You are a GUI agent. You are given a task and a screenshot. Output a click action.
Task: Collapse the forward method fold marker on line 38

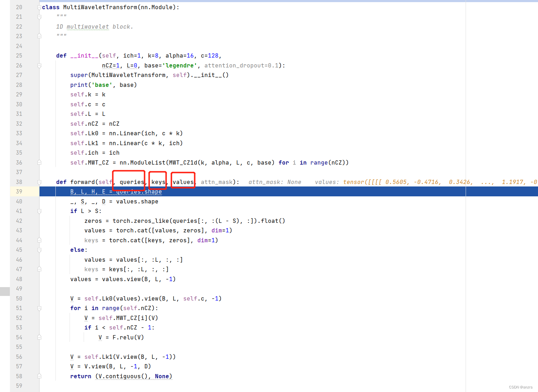(x=39, y=182)
